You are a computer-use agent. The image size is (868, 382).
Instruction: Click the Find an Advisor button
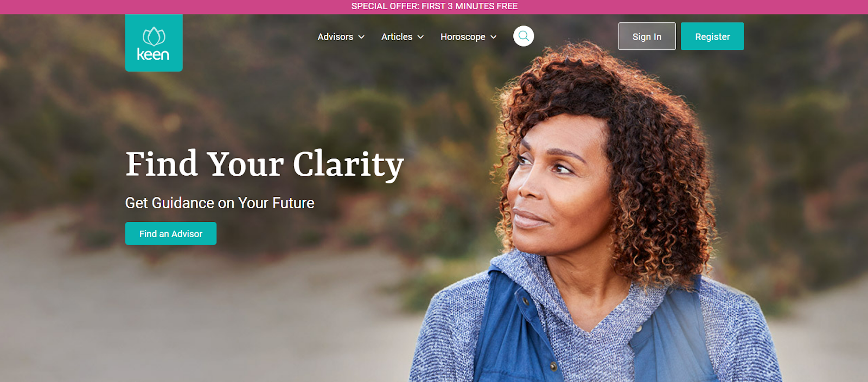tap(171, 233)
